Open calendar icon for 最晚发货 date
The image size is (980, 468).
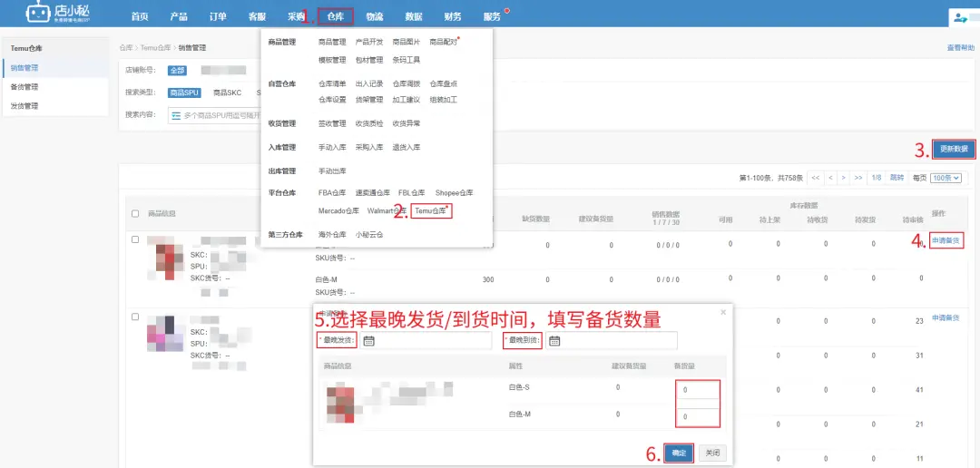[368, 340]
